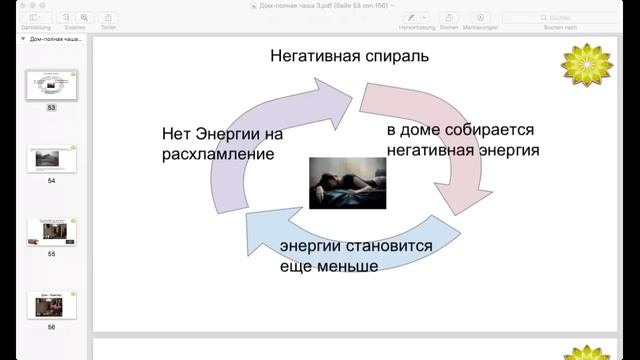This screenshot has height=360, width=640.
Task: Click the text энергии становится еще меньше
Action: 356,256
